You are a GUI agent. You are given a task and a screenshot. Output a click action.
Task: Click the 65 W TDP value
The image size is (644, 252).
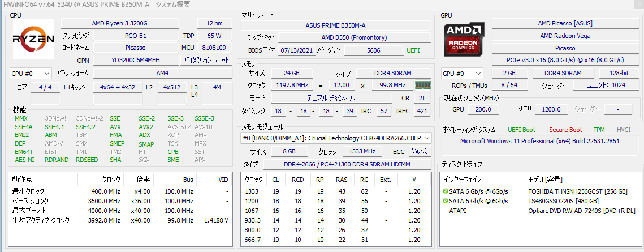point(214,36)
